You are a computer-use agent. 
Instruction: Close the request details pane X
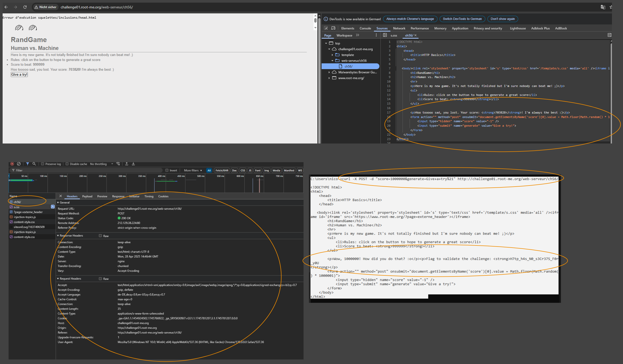tap(60, 196)
